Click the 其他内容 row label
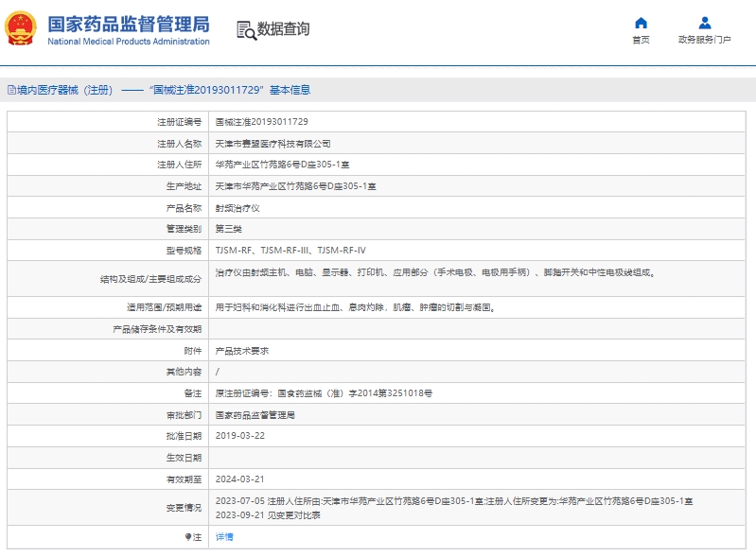Screen dimensions: 756x557 [184, 372]
